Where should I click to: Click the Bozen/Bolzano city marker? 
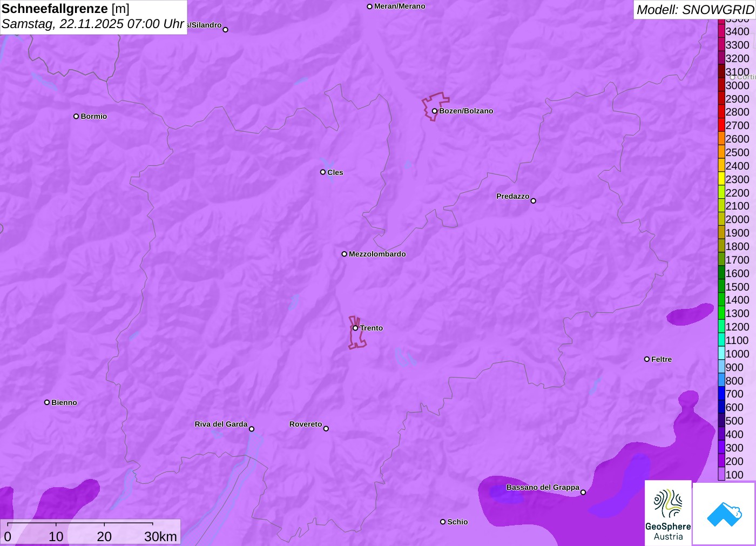[434, 111]
